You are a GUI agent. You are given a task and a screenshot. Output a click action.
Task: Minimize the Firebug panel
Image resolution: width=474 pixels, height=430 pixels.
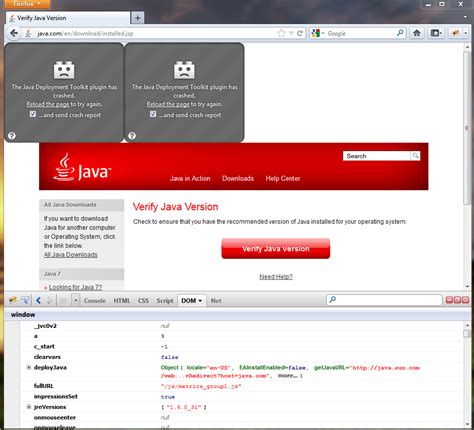point(449,300)
